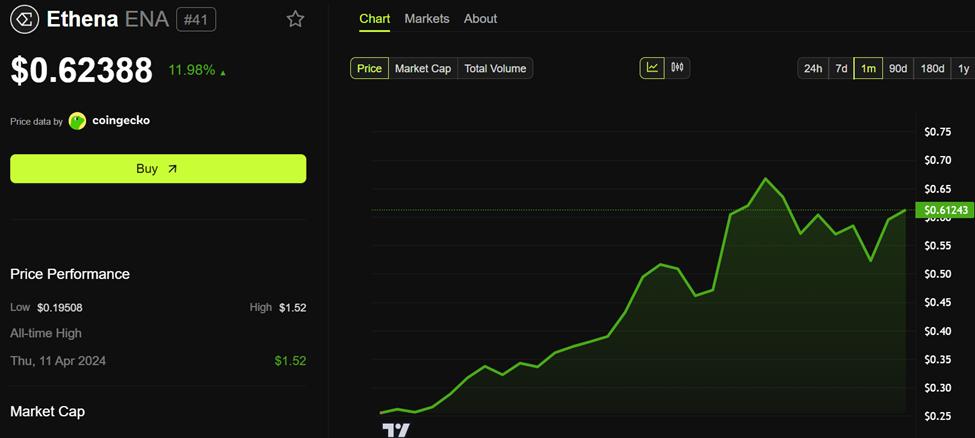Screen dimensions: 975x438
Task: Click the CoinGecko gecko logo
Action: tap(77, 121)
